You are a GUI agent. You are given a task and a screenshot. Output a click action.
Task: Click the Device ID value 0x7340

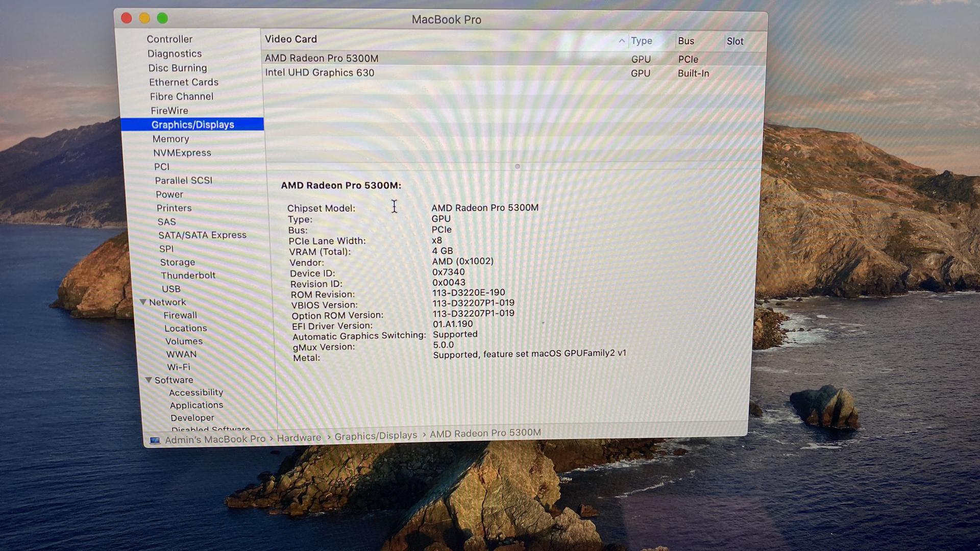(449, 272)
